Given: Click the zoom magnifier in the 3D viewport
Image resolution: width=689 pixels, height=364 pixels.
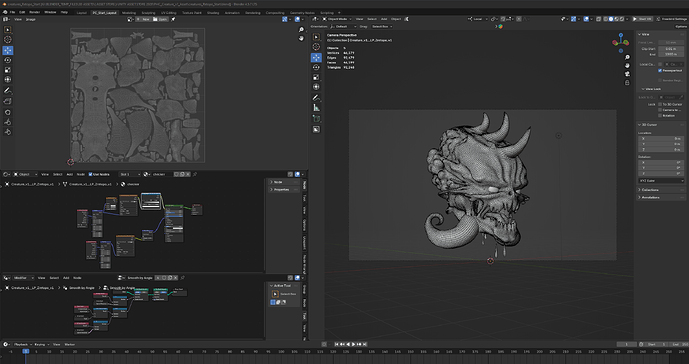Looking at the screenshot, I should pyautogui.click(x=627, y=58).
